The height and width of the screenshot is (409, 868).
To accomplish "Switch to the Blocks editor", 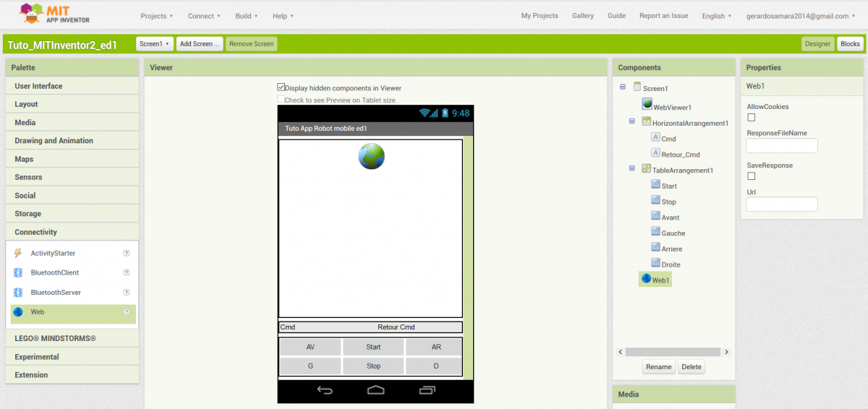I will click(x=851, y=44).
